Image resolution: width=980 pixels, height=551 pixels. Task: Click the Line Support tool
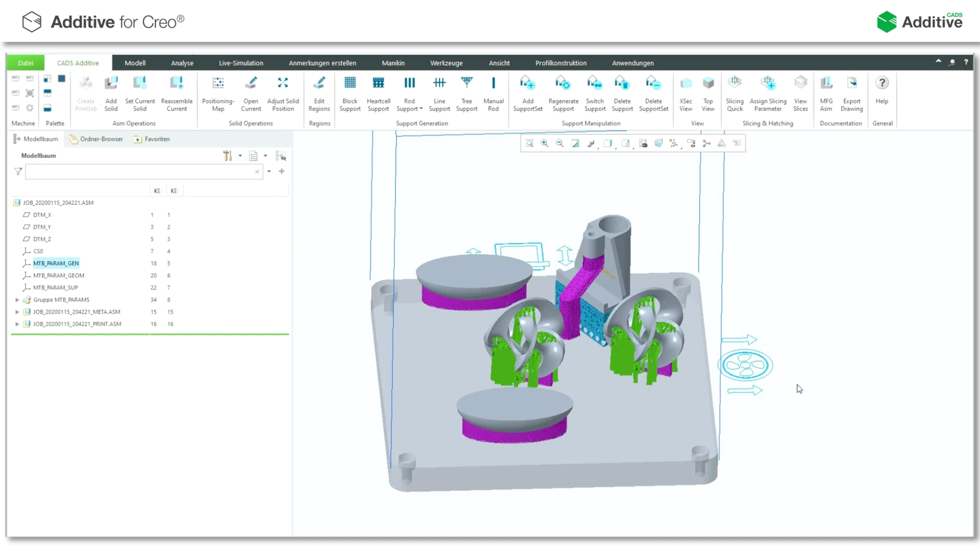pos(439,94)
